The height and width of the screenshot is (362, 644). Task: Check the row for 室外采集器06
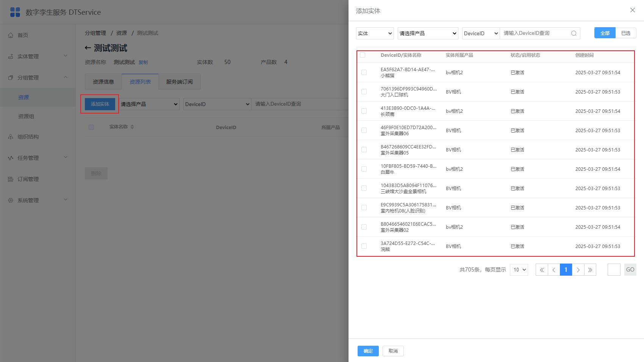(x=364, y=130)
